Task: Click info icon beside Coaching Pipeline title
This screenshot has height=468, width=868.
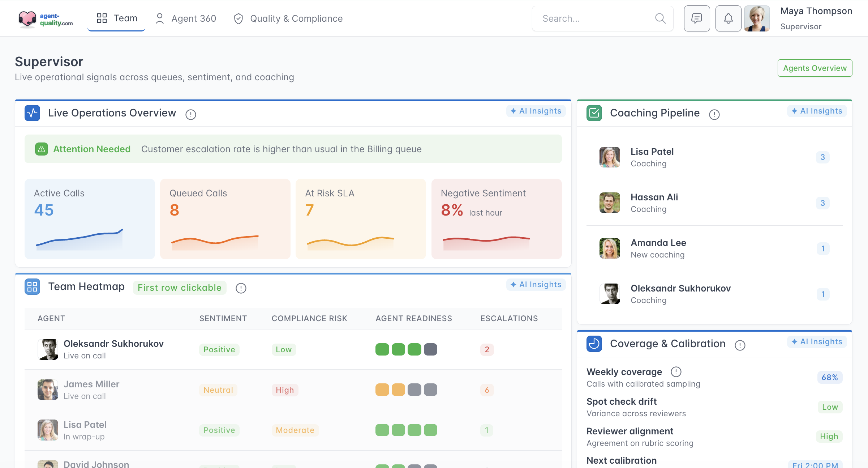Action: pos(714,115)
